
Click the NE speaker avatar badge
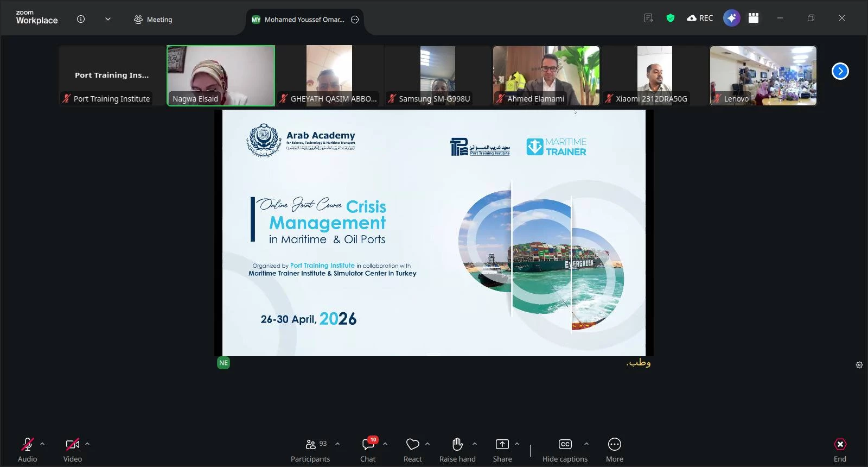[x=224, y=363]
